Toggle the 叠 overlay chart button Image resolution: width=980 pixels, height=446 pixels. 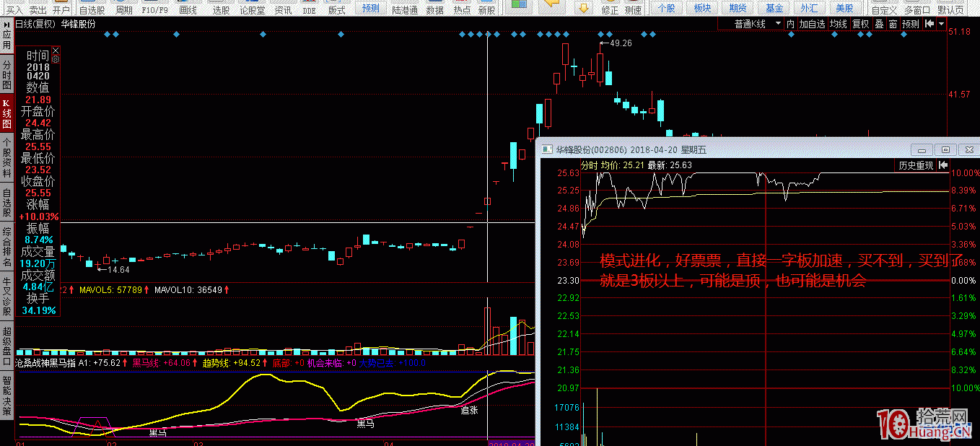tap(879, 24)
